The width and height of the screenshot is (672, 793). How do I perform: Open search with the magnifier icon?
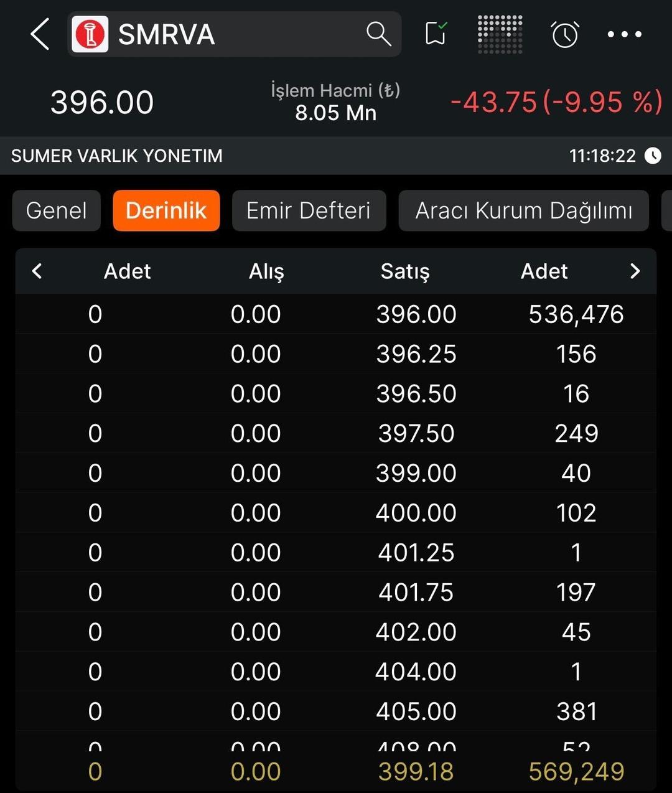(378, 34)
